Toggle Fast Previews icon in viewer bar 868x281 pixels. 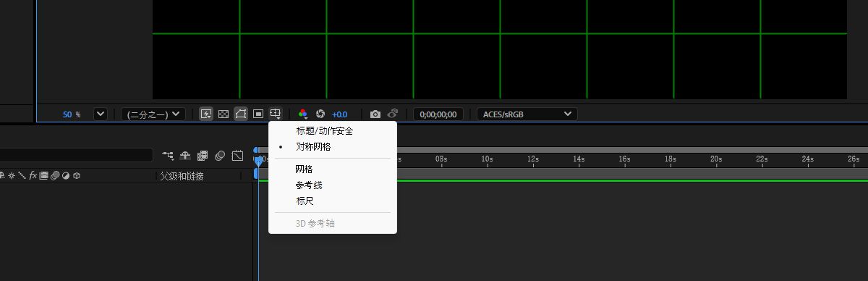(206, 114)
